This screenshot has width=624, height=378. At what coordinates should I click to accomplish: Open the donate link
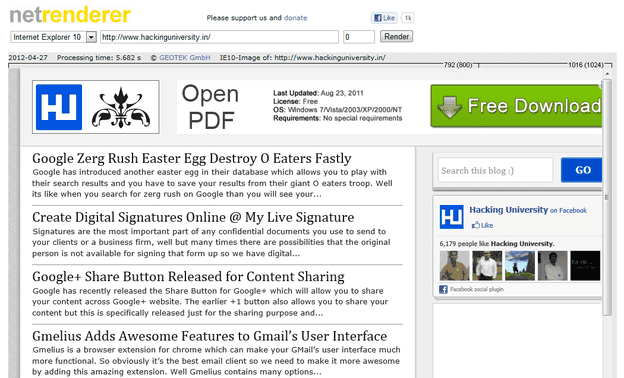pos(295,18)
